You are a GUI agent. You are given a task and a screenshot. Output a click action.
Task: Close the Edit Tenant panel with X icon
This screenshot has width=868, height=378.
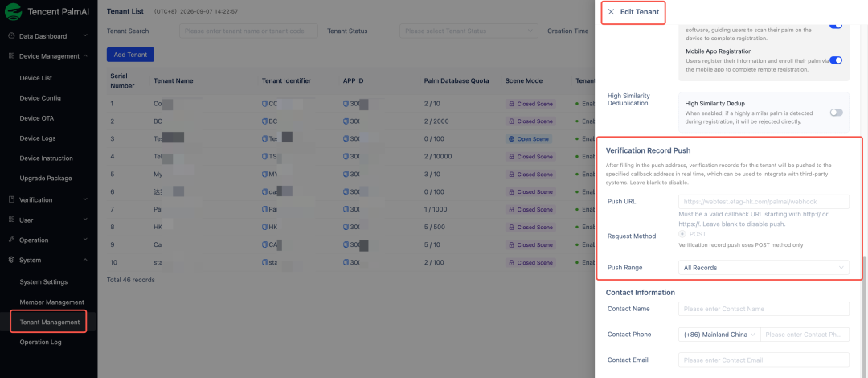[x=611, y=11]
